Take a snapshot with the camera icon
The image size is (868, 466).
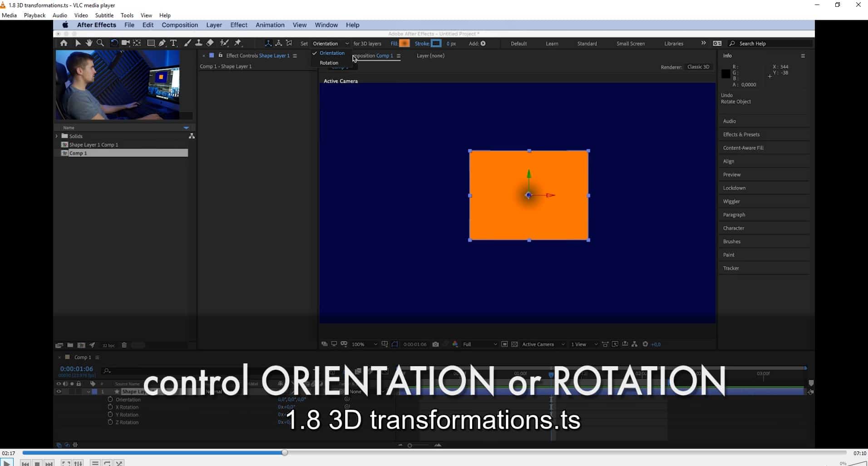pos(435,344)
